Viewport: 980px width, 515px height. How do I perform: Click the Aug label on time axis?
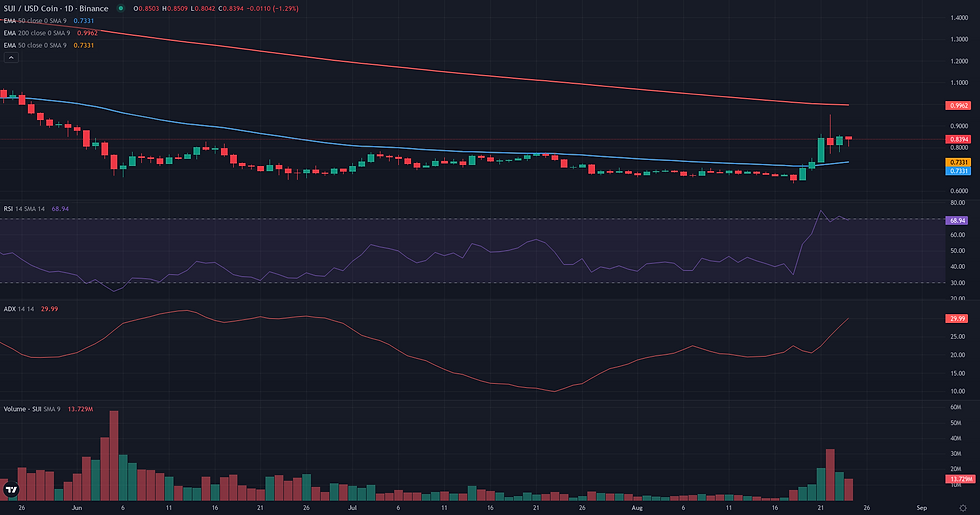(637, 508)
